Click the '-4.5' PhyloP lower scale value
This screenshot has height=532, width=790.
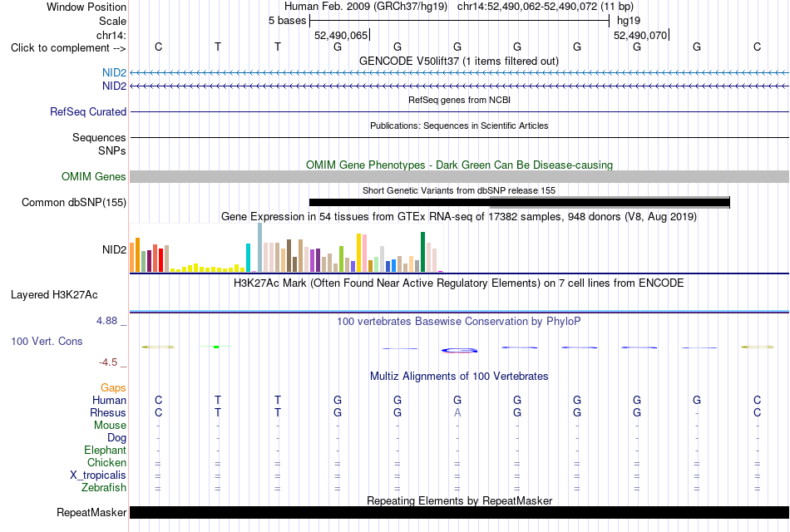point(108,362)
